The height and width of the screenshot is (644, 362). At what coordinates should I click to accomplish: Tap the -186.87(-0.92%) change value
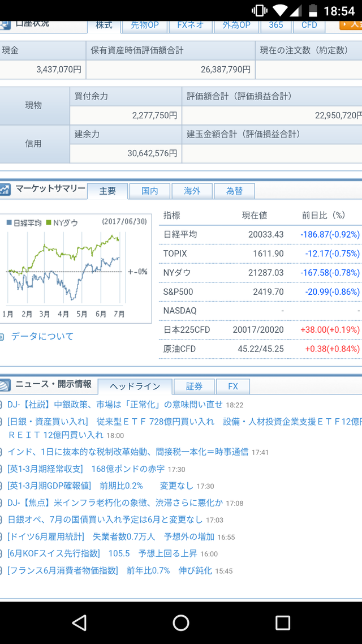[330, 234]
